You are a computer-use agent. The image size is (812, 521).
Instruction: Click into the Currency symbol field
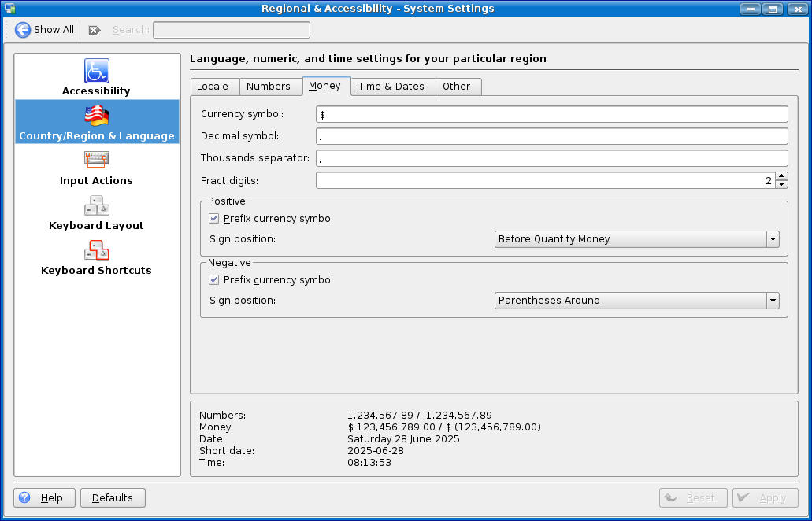551,115
